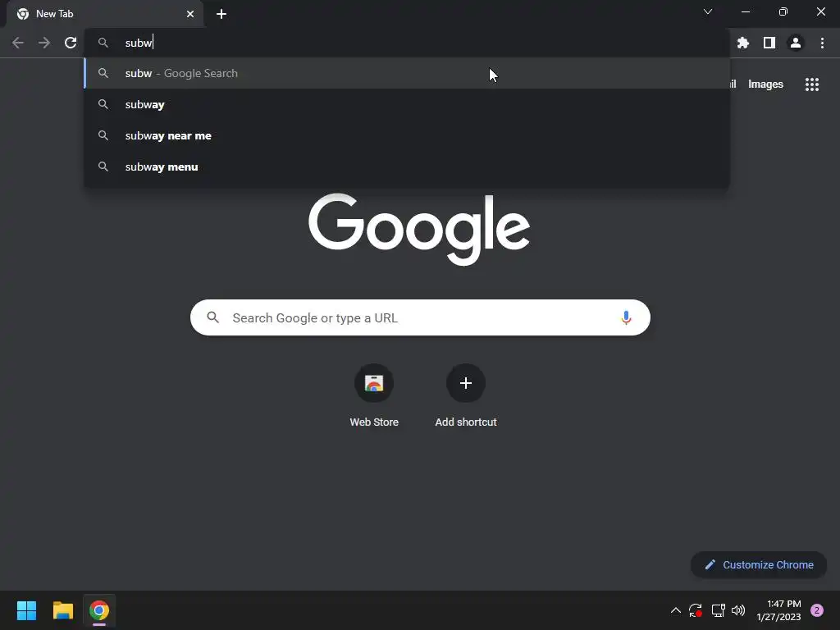Open the Google apps grid

(812, 84)
